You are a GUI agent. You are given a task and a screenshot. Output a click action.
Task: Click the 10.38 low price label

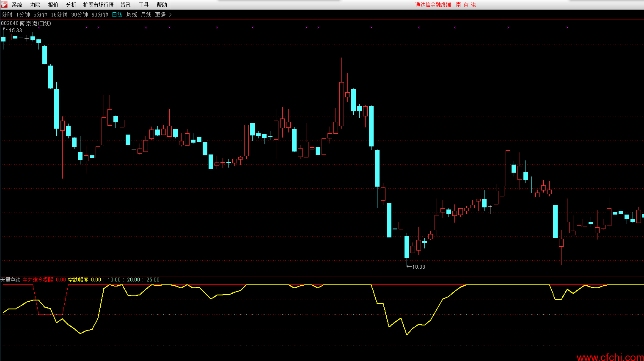click(x=418, y=267)
